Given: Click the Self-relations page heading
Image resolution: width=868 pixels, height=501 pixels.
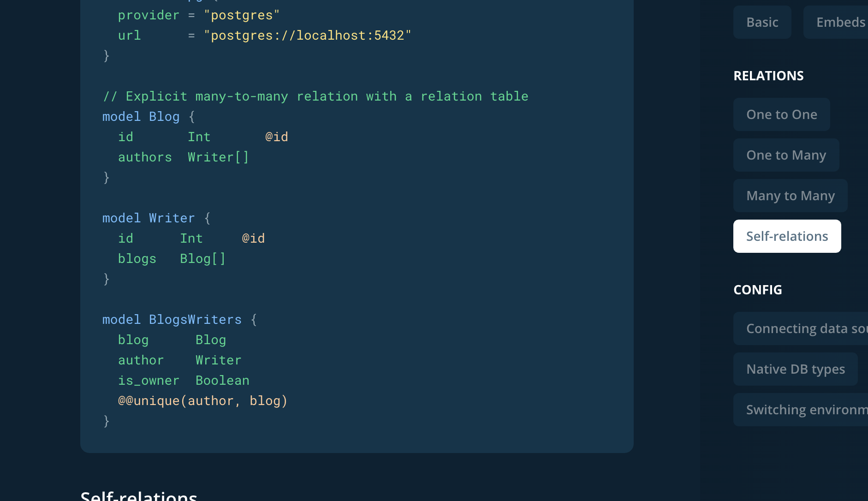Looking at the screenshot, I should [x=138, y=496].
